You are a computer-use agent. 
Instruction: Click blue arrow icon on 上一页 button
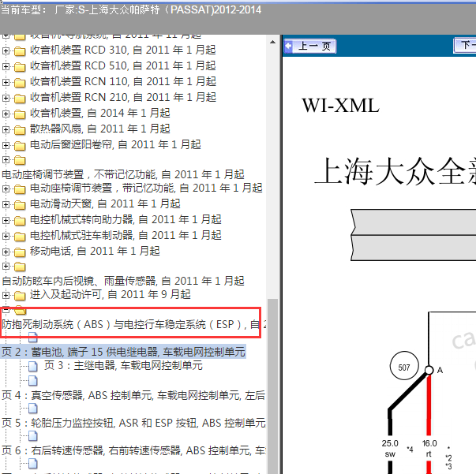pyautogui.click(x=288, y=46)
